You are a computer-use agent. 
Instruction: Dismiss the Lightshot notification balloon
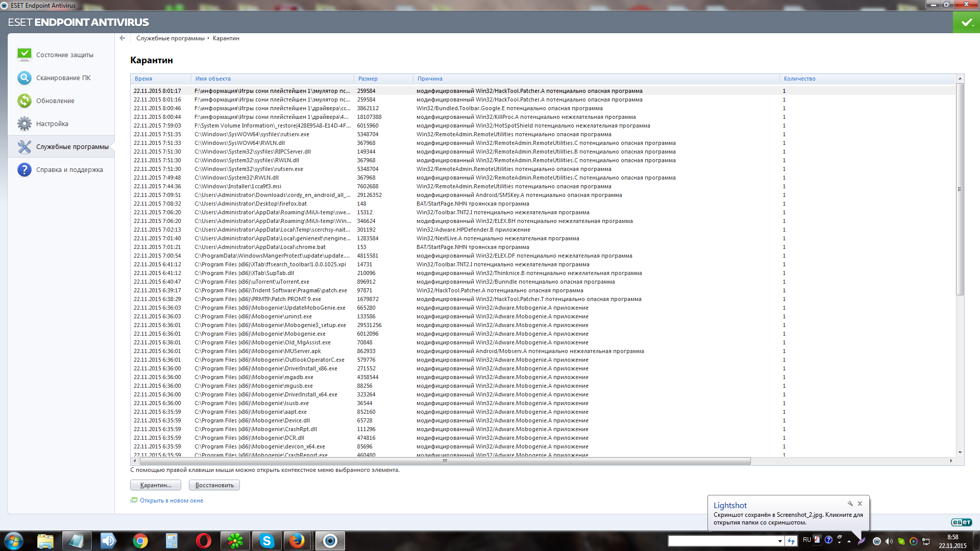pos(860,504)
